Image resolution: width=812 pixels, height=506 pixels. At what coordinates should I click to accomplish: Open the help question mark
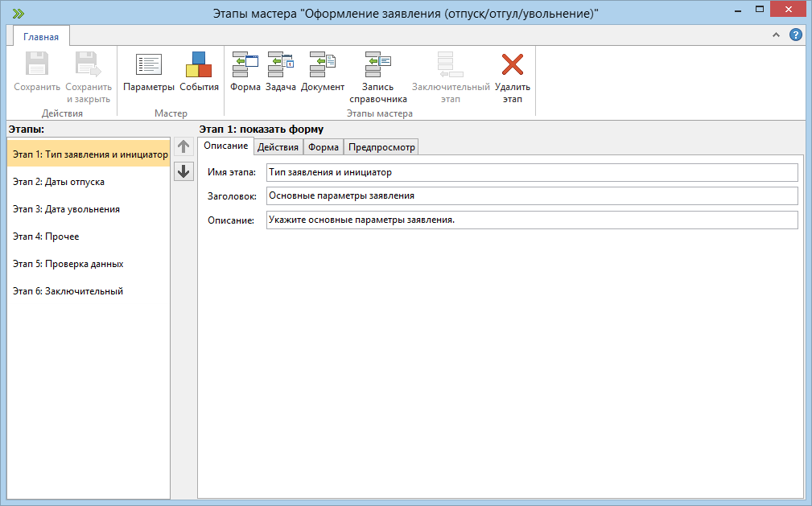coord(795,35)
